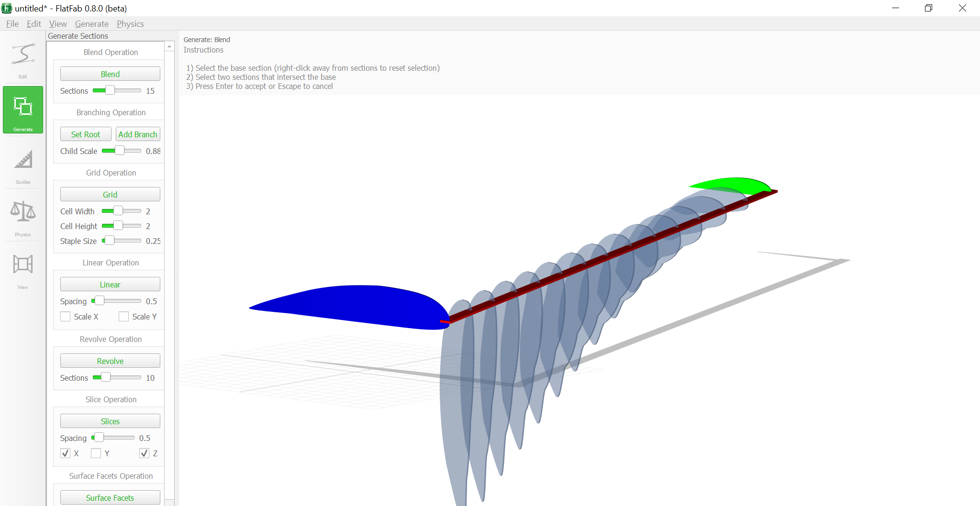This screenshot has width=980, height=506.
Task: Click the Linear button
Action: [x=110, y=285]
